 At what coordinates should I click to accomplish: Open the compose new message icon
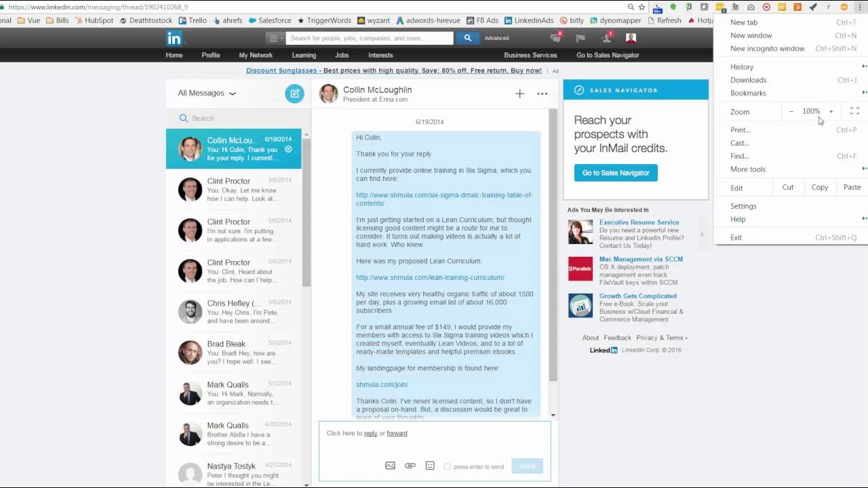pyautogui.click(x=294, y=93)
